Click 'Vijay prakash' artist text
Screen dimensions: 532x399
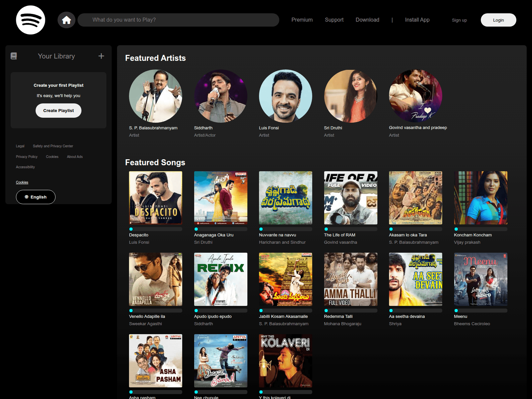467,242
